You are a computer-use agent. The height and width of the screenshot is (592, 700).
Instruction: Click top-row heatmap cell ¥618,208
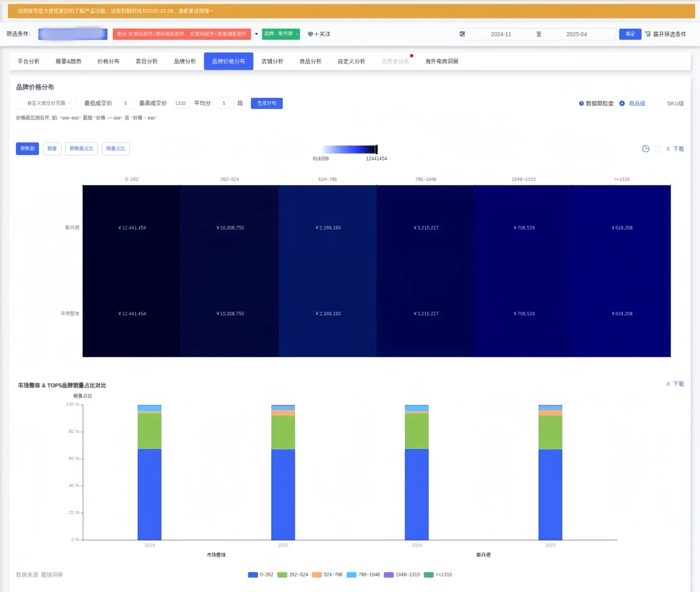(x=622, y=227)
